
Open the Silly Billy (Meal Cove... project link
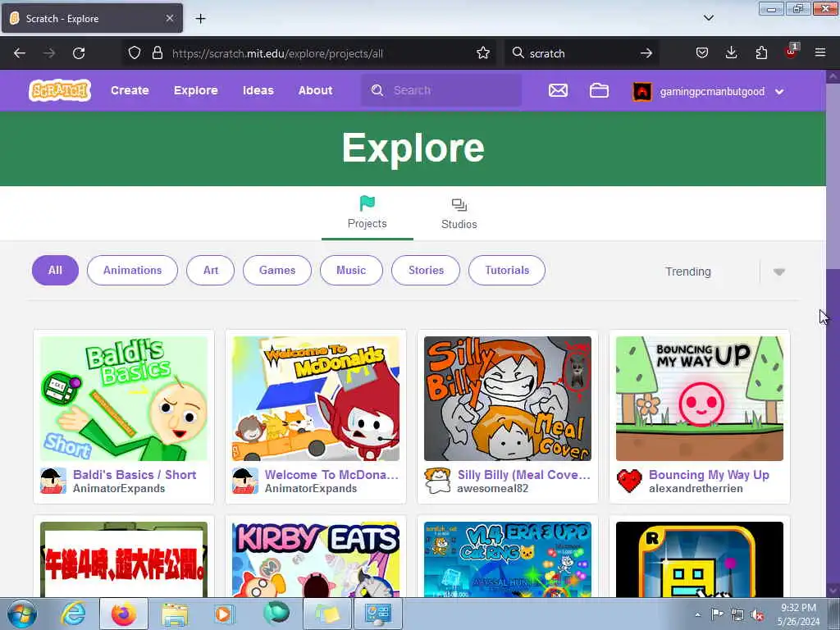pyautogui.click(x=524, y=475)
